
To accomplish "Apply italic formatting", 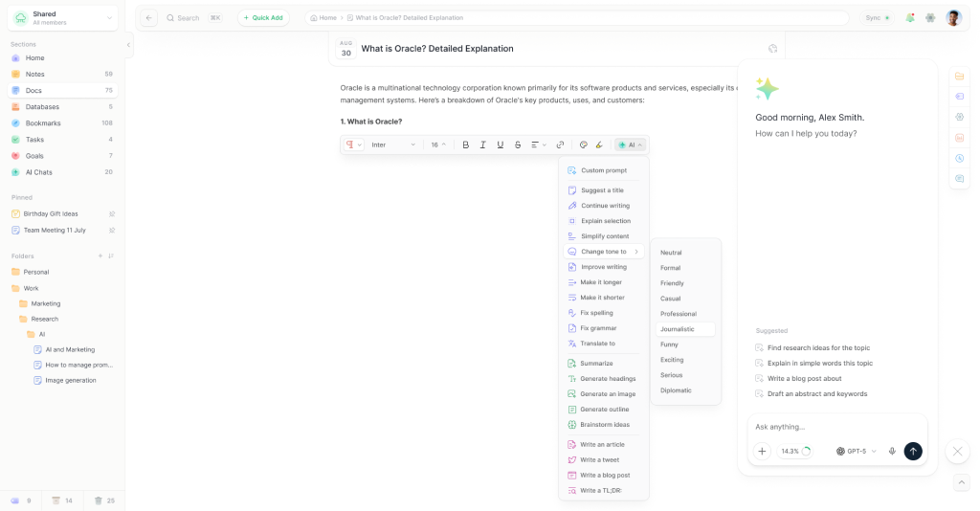I will click(482, 144).
